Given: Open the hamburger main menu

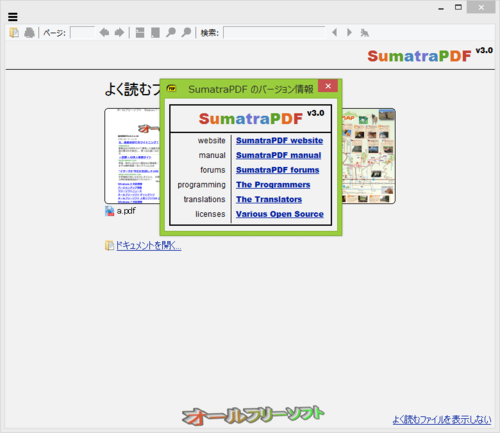Looking at the screenshot, I should [x=13, y=17].
